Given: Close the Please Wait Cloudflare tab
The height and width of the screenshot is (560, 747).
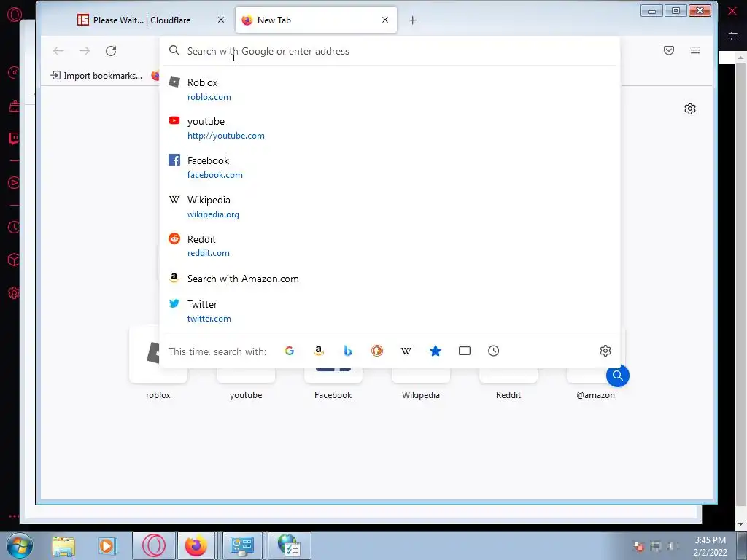Looking at the screenshot, I should coord(220,20).
